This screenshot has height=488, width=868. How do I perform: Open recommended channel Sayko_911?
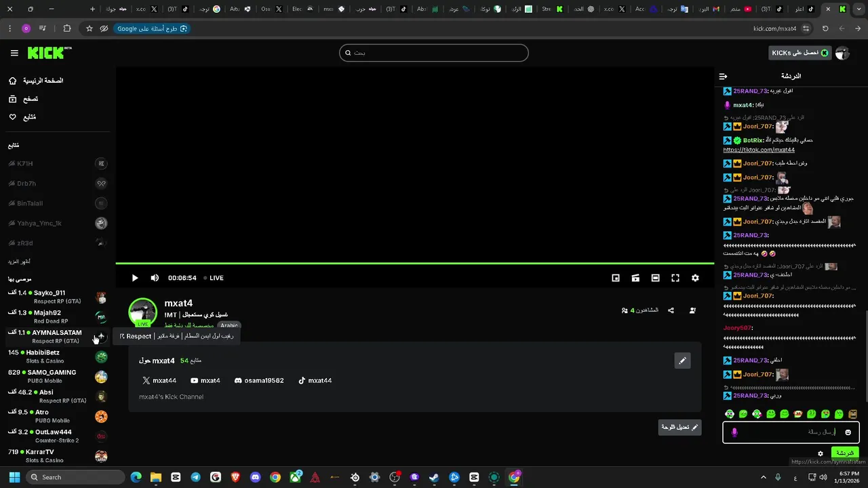[x=58, y=297]
